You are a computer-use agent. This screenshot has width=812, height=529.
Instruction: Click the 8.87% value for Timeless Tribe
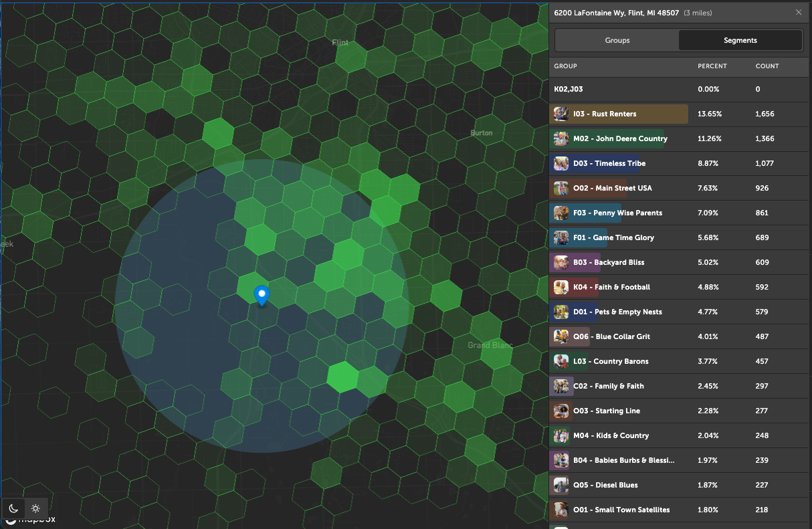708,163
